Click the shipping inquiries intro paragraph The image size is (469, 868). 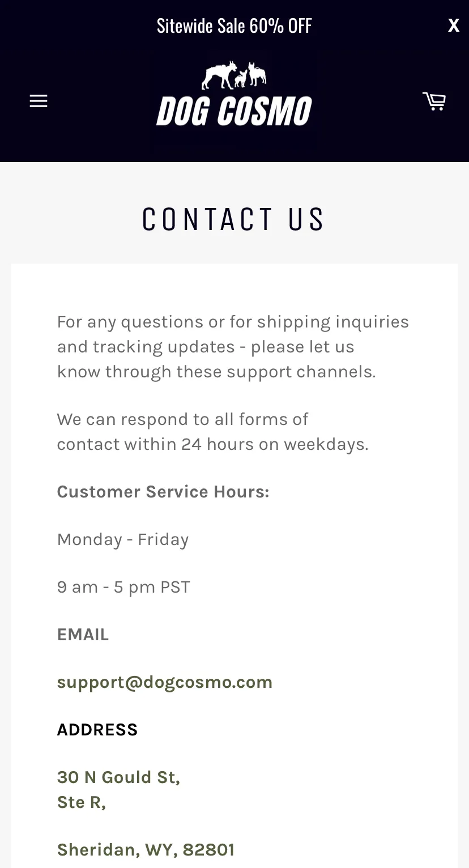pyautogui.click(x=233, y=347)
